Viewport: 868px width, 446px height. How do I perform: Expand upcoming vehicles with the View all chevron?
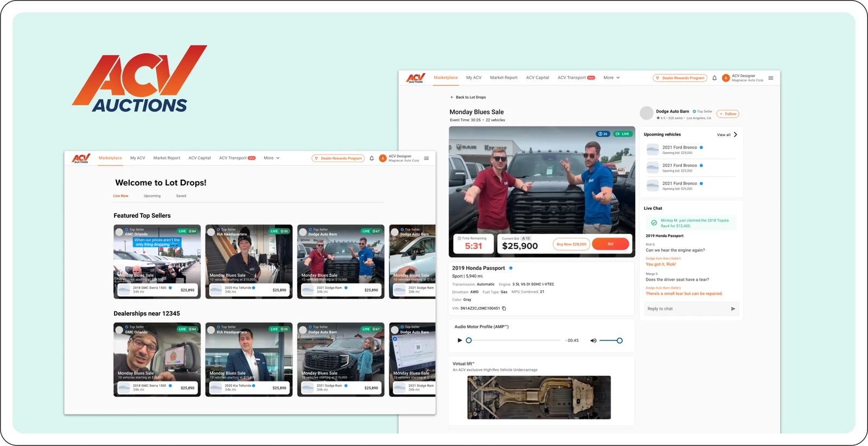(735, 134)
